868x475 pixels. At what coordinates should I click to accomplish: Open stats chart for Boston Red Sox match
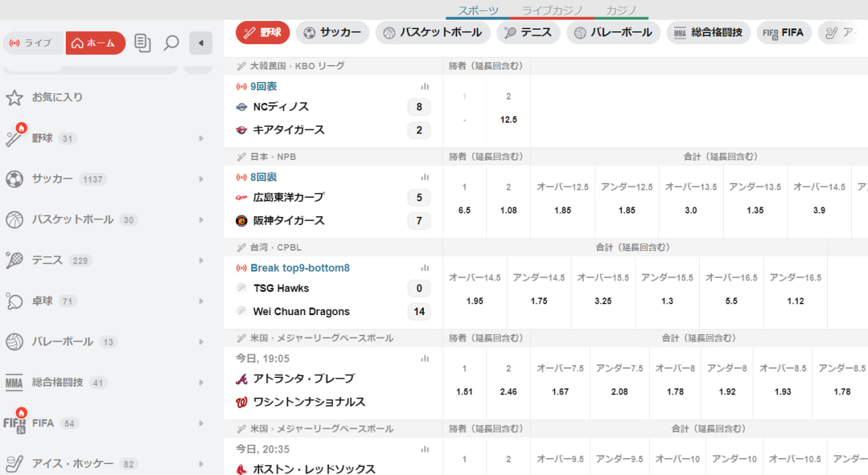425,449
